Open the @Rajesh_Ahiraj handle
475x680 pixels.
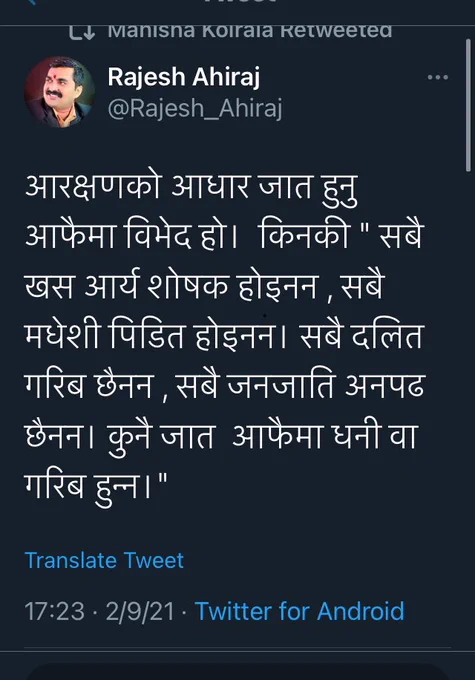tap(195, 108)
